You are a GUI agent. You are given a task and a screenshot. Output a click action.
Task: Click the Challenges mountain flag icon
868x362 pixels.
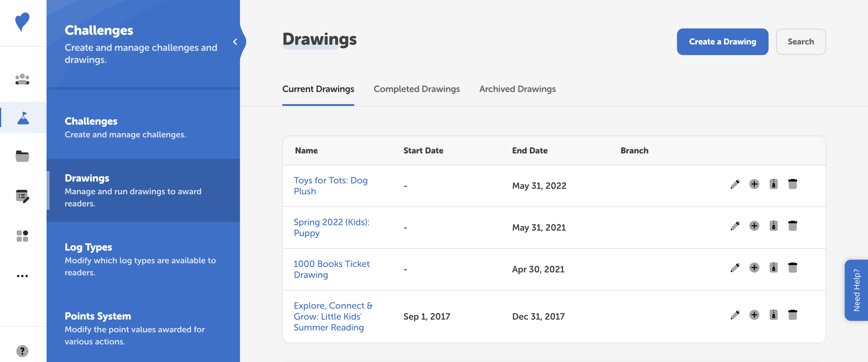point(22,117)
